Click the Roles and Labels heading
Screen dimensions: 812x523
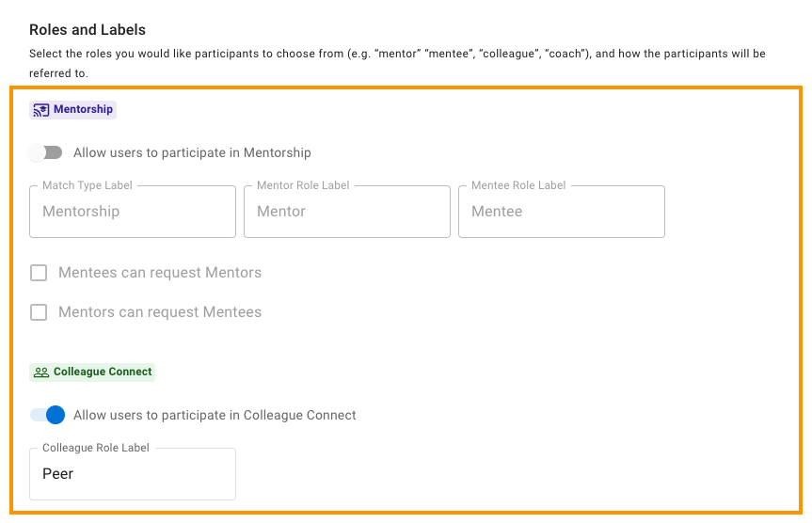(x=88, y=30)
